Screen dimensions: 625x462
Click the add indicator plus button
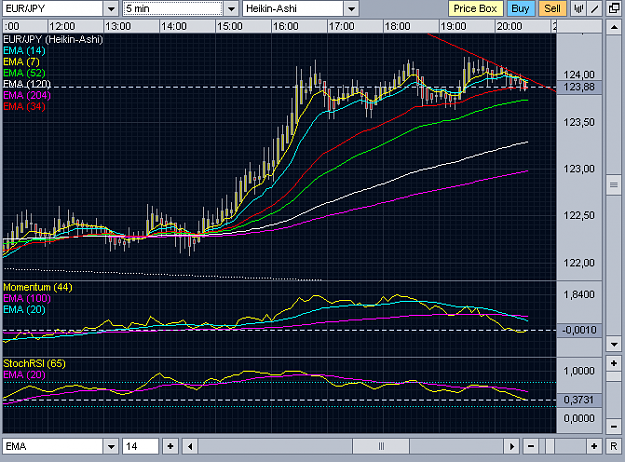pos(171,446)
